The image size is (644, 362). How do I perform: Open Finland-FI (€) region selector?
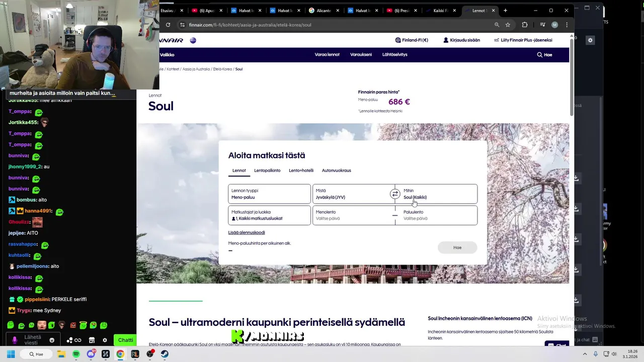pos(412,40)
